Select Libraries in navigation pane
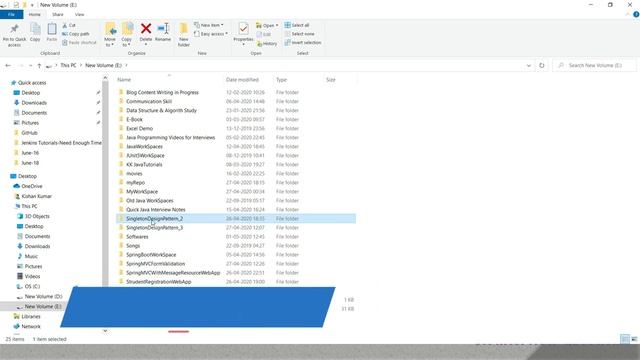This screenshot has height=360, width=640. point(31,316)
